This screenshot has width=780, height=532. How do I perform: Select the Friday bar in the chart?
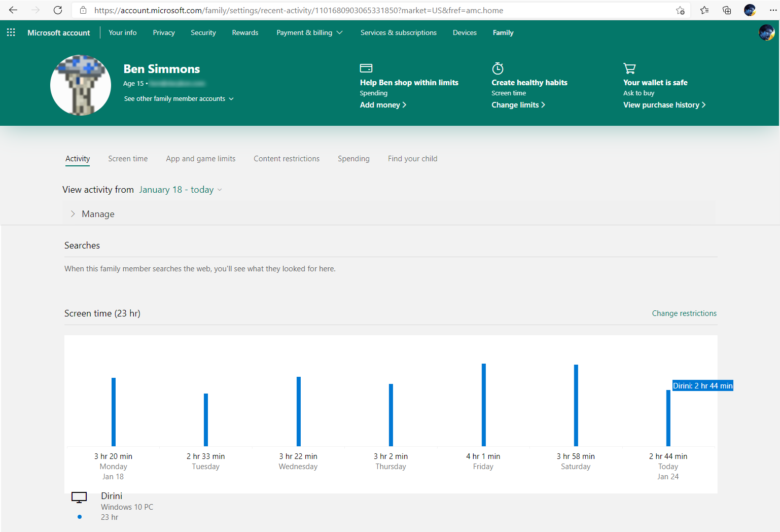coord(484,405)
